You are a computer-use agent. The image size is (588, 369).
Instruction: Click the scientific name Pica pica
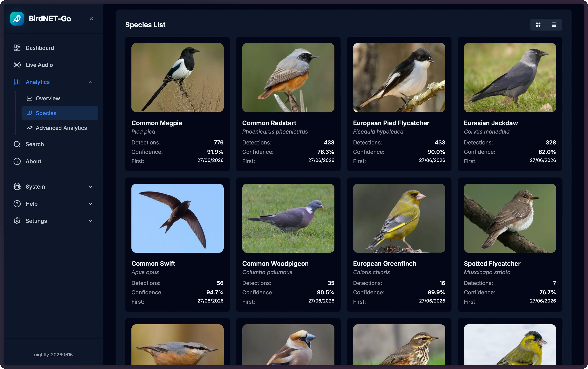point(143,132)
